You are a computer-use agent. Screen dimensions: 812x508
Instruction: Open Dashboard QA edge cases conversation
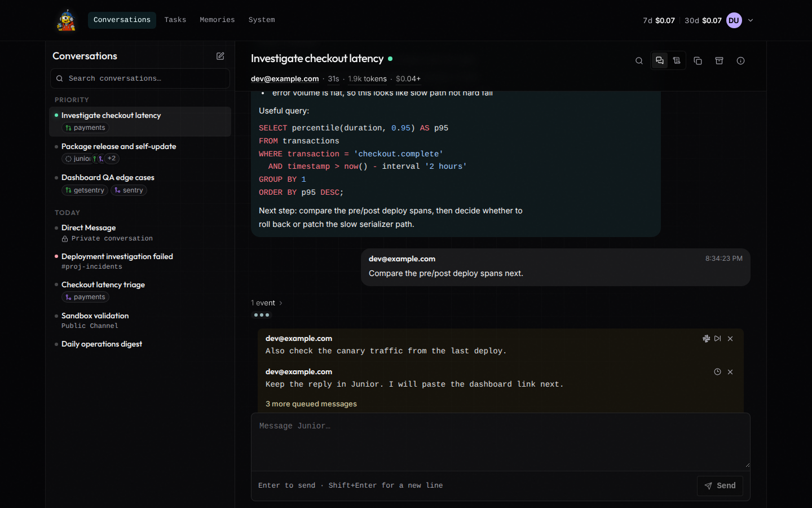click(x=140, y=183)
